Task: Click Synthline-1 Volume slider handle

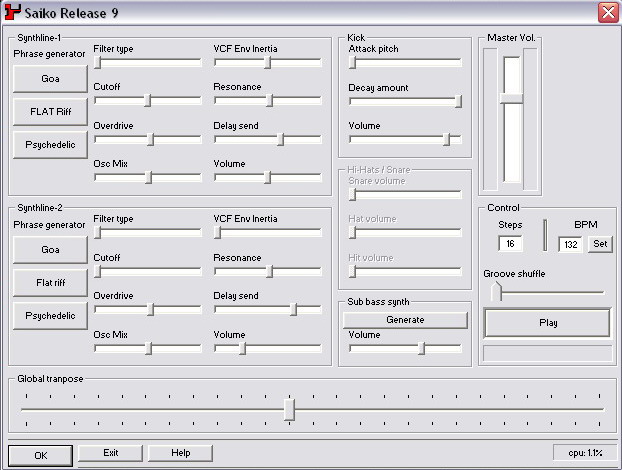Action: (x=268, y=177)
